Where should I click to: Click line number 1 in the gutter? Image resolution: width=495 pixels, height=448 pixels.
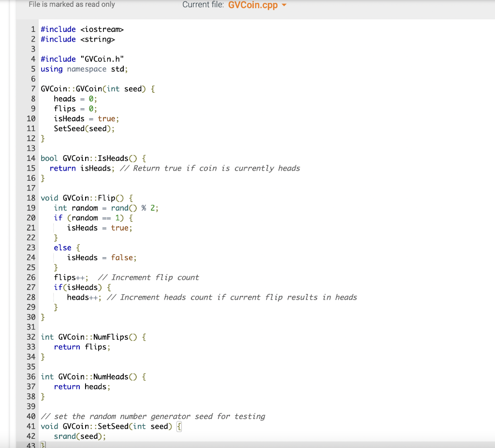[33, 29]
